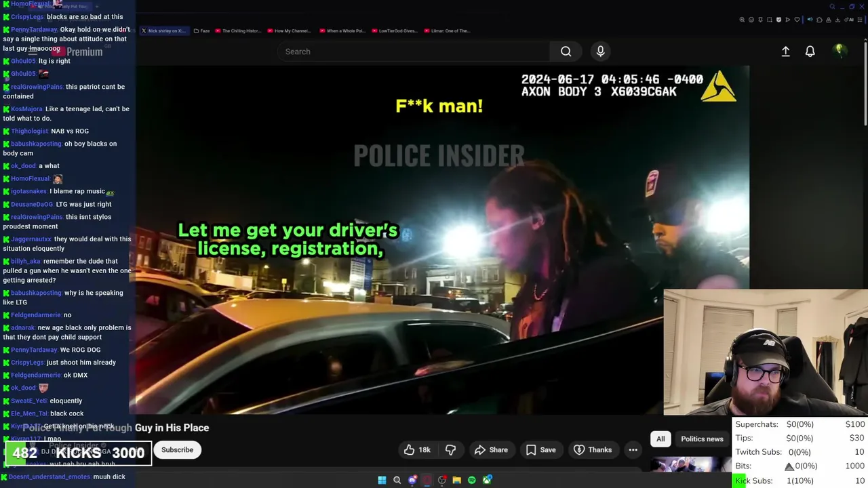The width and height of the screenshot is (868, 488).
Task: Dislike the video with thumbs-down
Action: click(450, 449)
